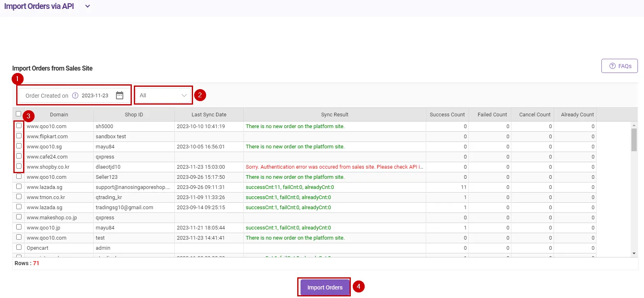Click the 2023-10-10 10:41:19 sync date
644x298 pixels.
[x=201, y=126]
